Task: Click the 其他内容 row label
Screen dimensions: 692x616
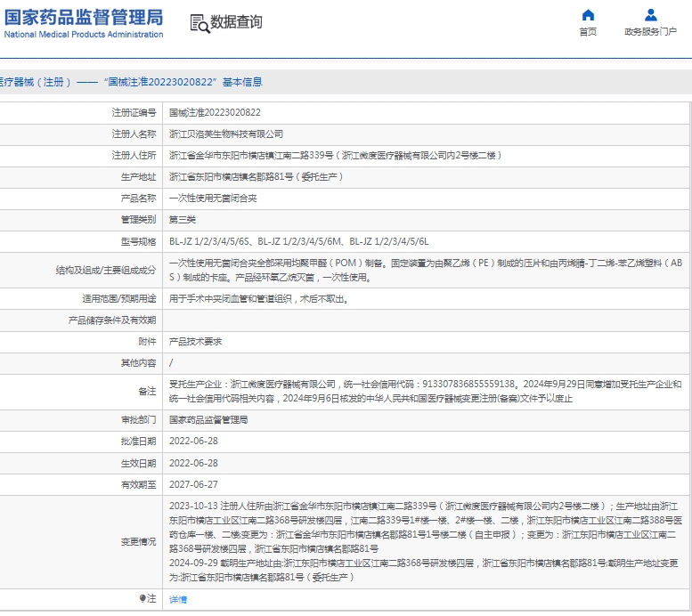Action: [138, 363]
